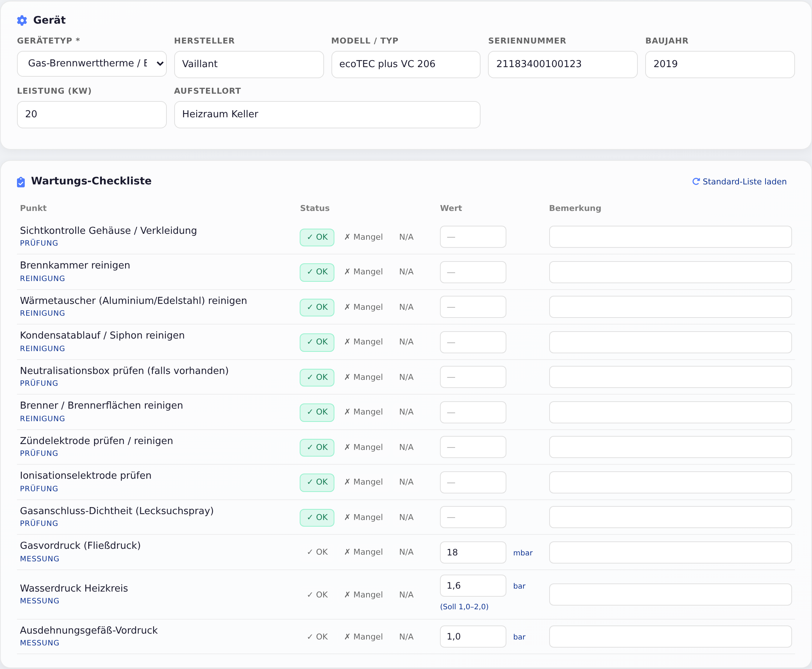Click the Aufstellort field Heizraum Keller

[x=327, y=114]
